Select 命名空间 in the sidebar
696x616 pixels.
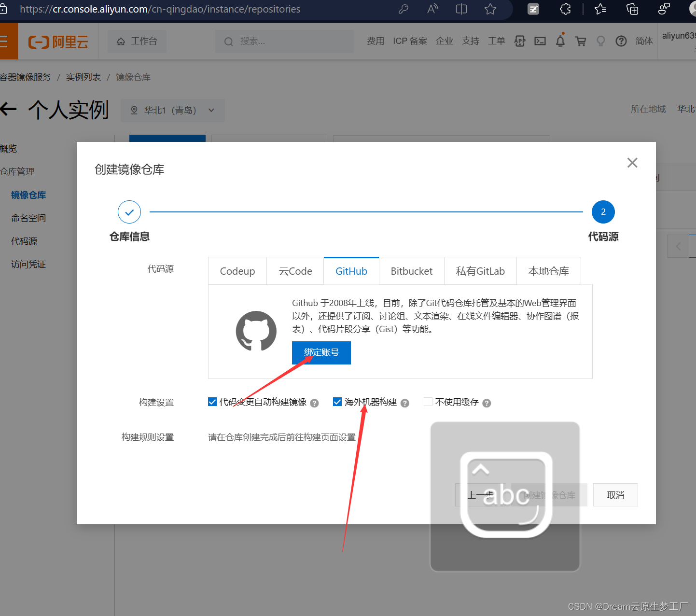[28, 218]
